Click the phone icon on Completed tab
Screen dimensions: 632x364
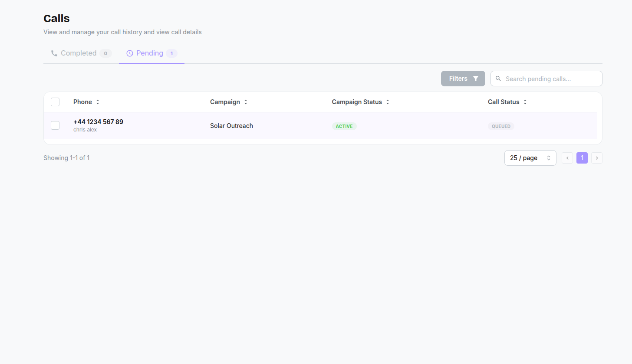click(x=54, y=53)
